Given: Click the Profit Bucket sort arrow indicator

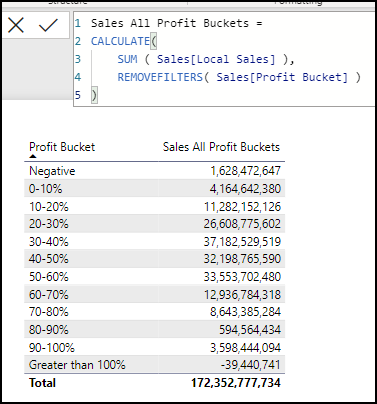Looking at the screenshot, I should coord(33,156).
